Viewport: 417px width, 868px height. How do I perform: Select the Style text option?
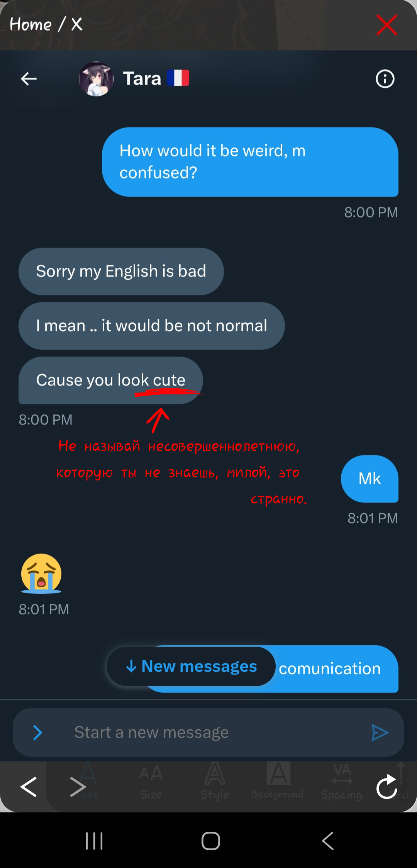pyautogui.click(x=215, y=781)
